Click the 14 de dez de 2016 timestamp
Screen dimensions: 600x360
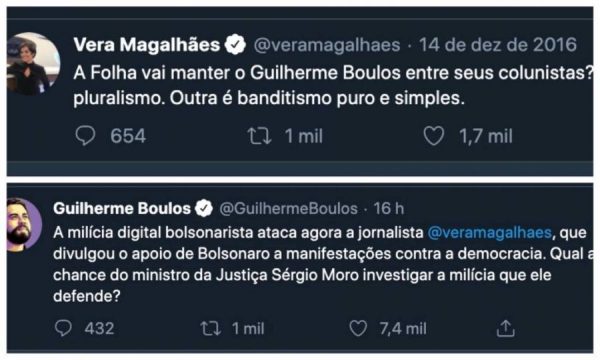pyautogui.click(x=497, y=45)
